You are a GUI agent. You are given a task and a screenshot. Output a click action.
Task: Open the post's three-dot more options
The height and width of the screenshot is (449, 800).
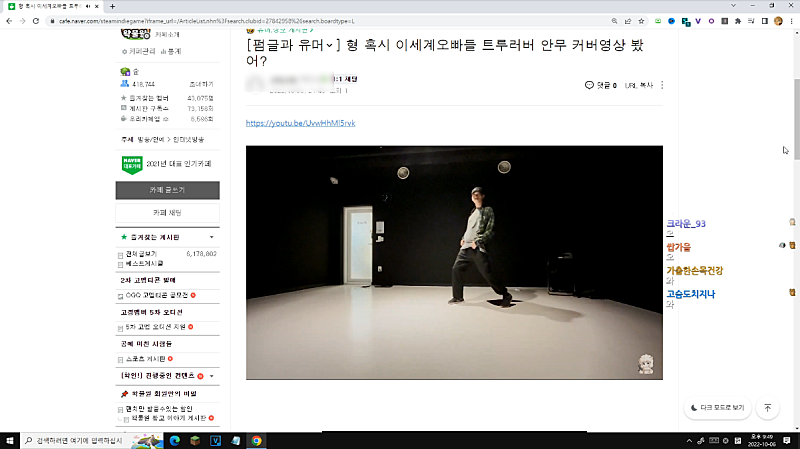(662, 85)
